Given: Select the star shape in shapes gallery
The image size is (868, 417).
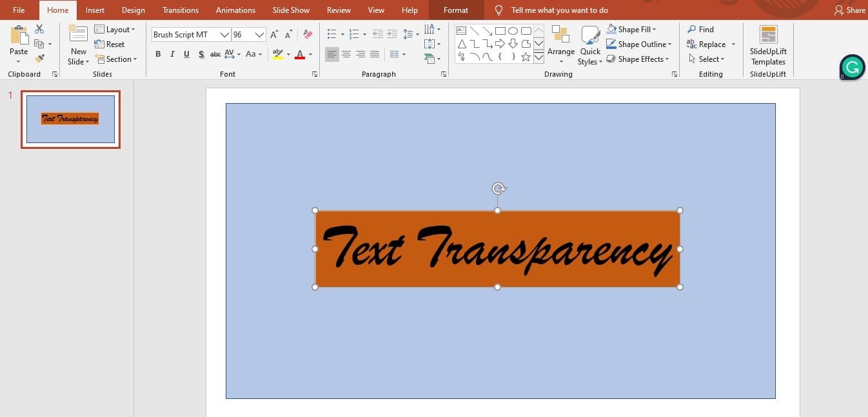Looking at the screenshot, I should click(x=526, y=57).
